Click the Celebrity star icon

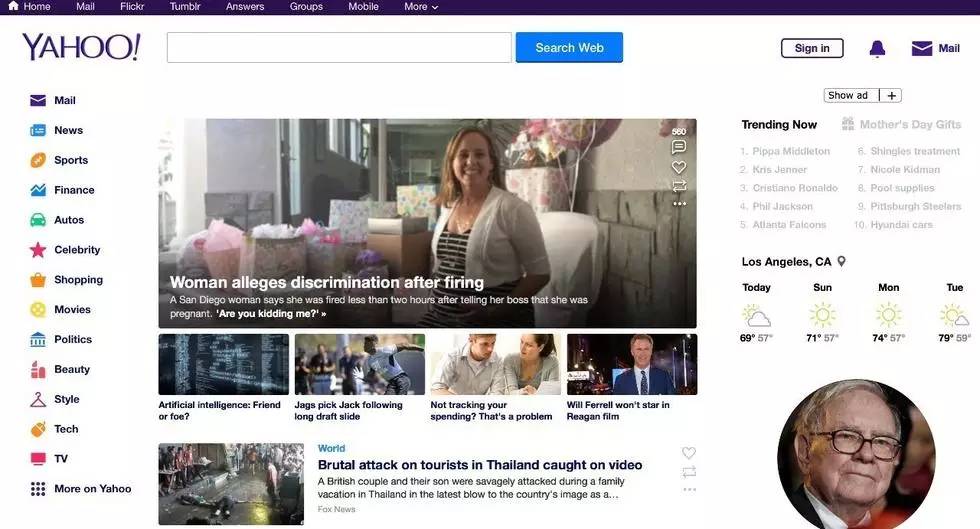[x=38, y=249]
